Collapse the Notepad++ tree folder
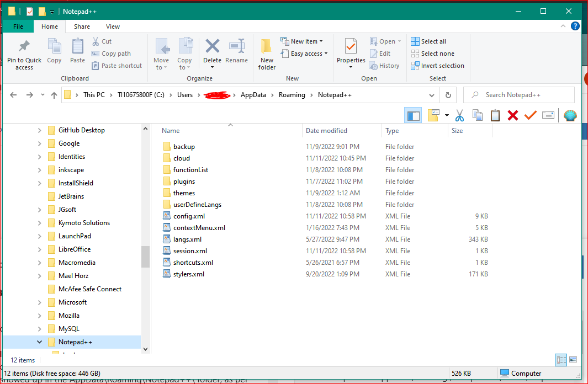 (39, 342)
